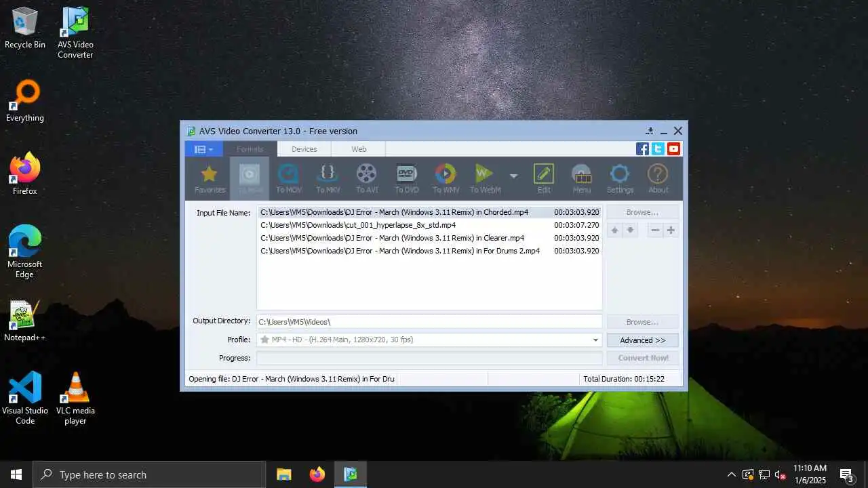Click the Opening file status message
The image size is (868, 488).
(x=292, y=379)
